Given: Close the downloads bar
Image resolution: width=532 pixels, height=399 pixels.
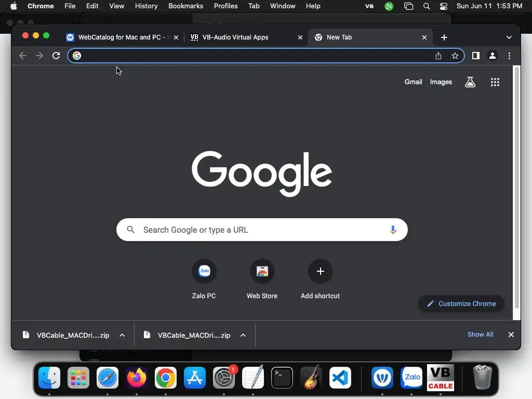Looking at the screenshot, I should tap(511, 335).
